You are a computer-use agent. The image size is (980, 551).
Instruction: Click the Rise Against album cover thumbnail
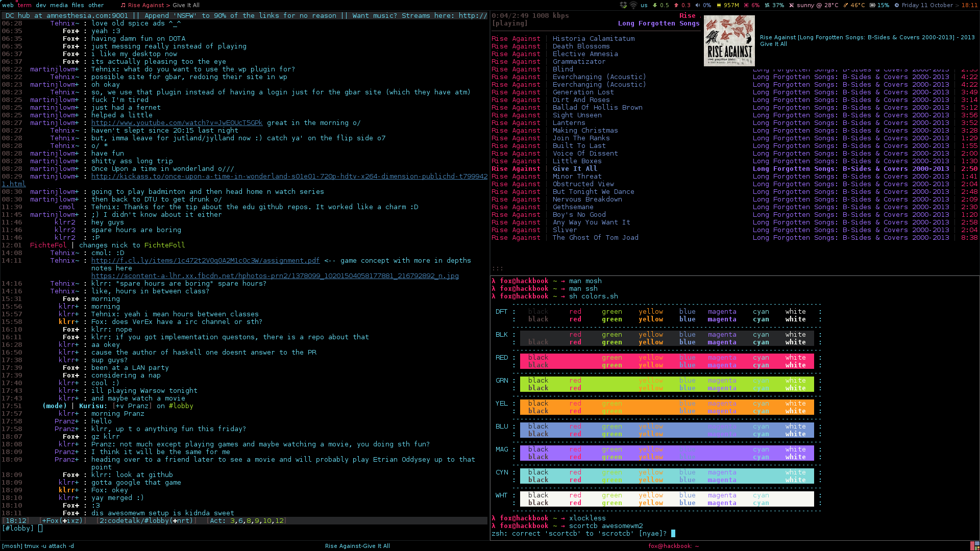729,41
